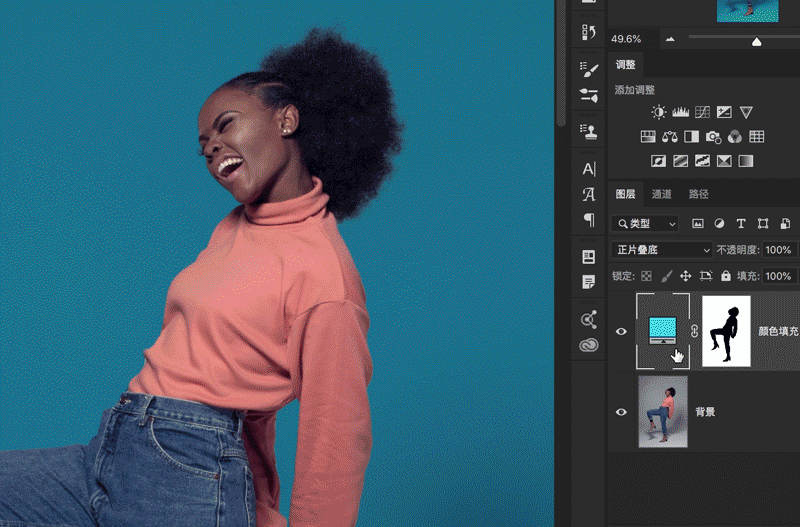Switch to the 路径 tab
The height and width of the screenshot is (527, 800).
698,194
